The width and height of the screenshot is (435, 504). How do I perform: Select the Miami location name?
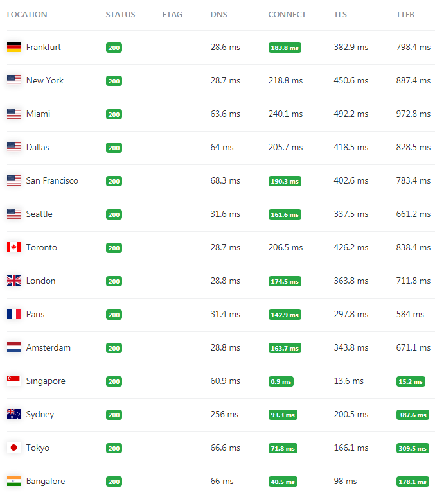(38, 114)
